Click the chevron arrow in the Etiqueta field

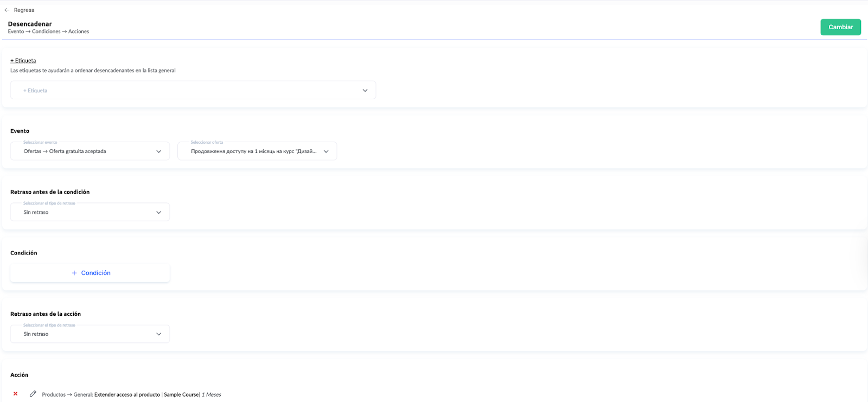pyautogui.click(x=365, y=91)
